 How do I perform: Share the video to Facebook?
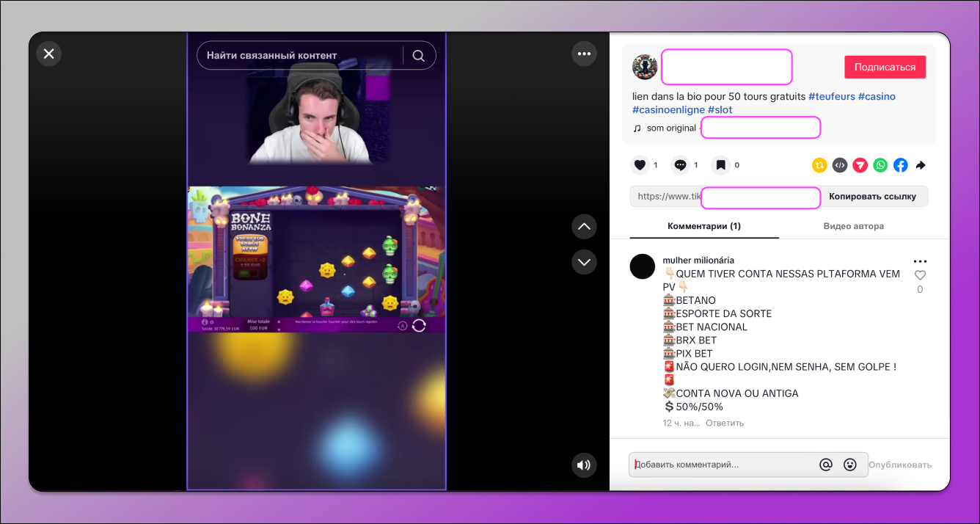coord(900,164)
